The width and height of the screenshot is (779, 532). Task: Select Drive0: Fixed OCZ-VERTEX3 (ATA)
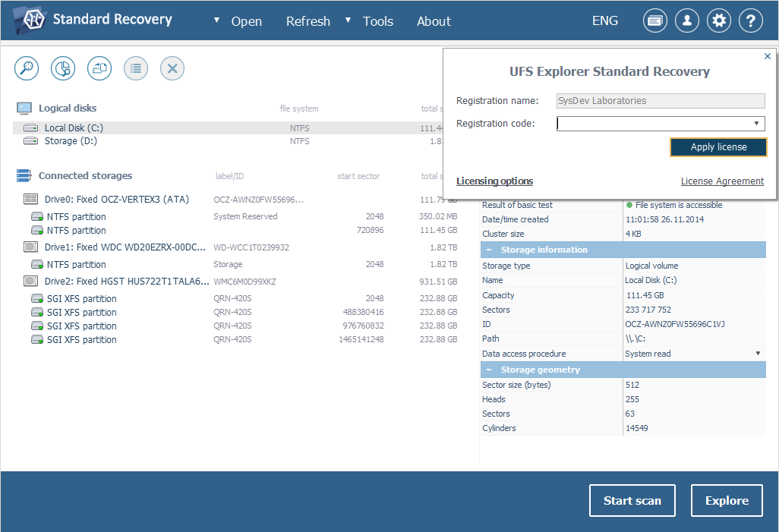117,199
